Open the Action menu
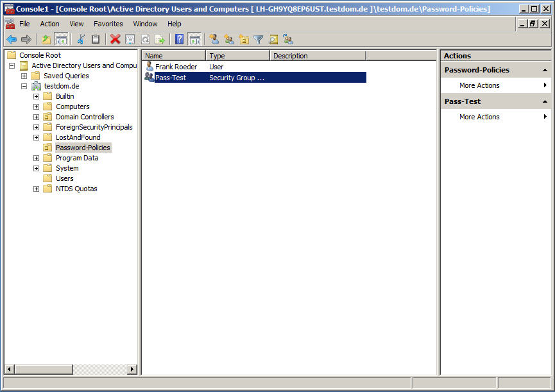The height and width of the screenshot is (392, 555). pos(49,24)
